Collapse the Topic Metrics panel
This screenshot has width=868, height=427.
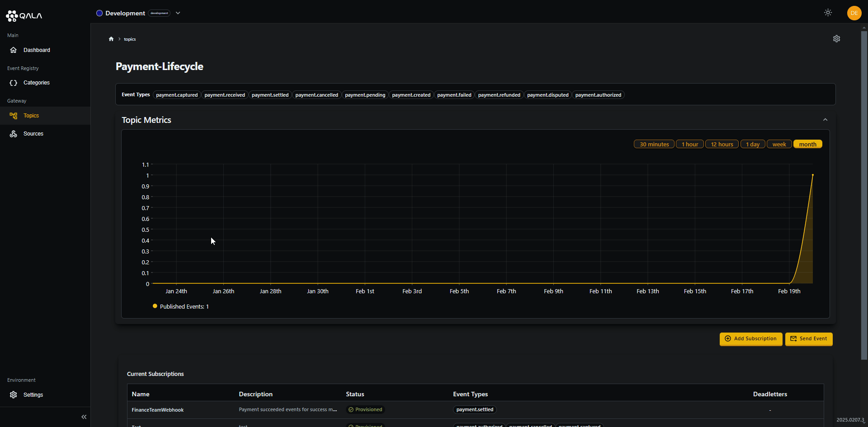825,119
